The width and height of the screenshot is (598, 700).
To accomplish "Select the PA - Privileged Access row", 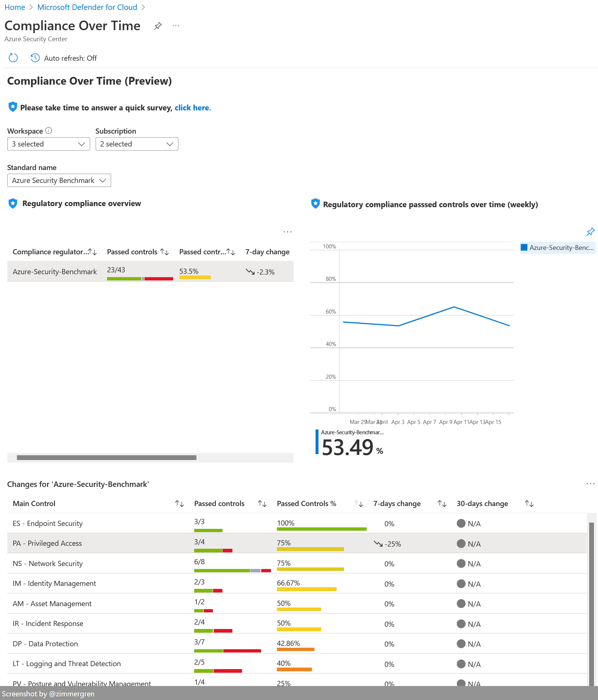I will tap(47, 544).
